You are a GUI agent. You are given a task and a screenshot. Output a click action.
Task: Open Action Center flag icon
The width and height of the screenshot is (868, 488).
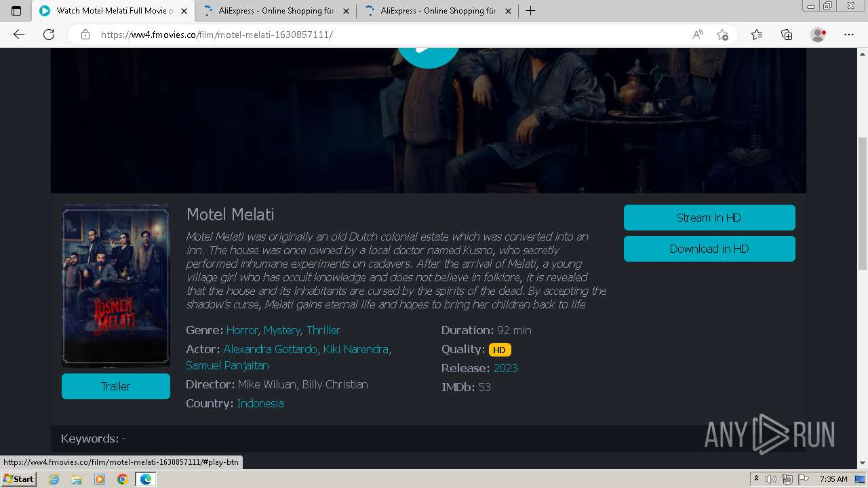pyautogui.click(x=804, y=479)
